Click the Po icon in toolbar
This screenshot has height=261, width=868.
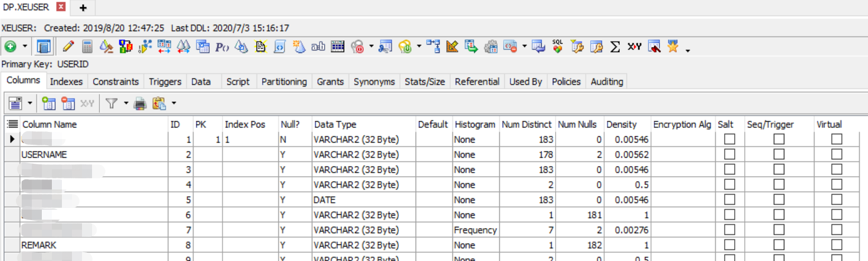coord(222,47)
